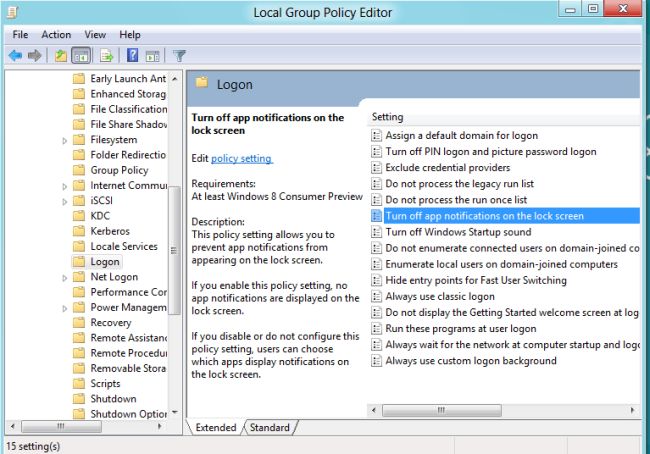Click the tree pane scroll right arrow
The image size is (650, 454).
coord(160,426)
